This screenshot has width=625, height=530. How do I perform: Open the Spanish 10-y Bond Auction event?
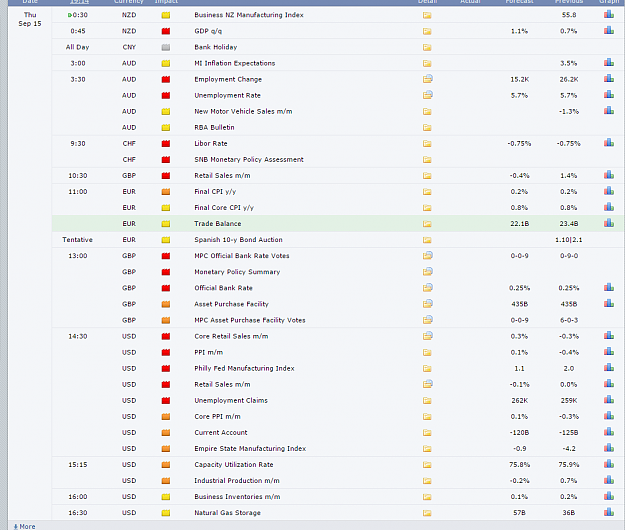(x=238, y=240)
